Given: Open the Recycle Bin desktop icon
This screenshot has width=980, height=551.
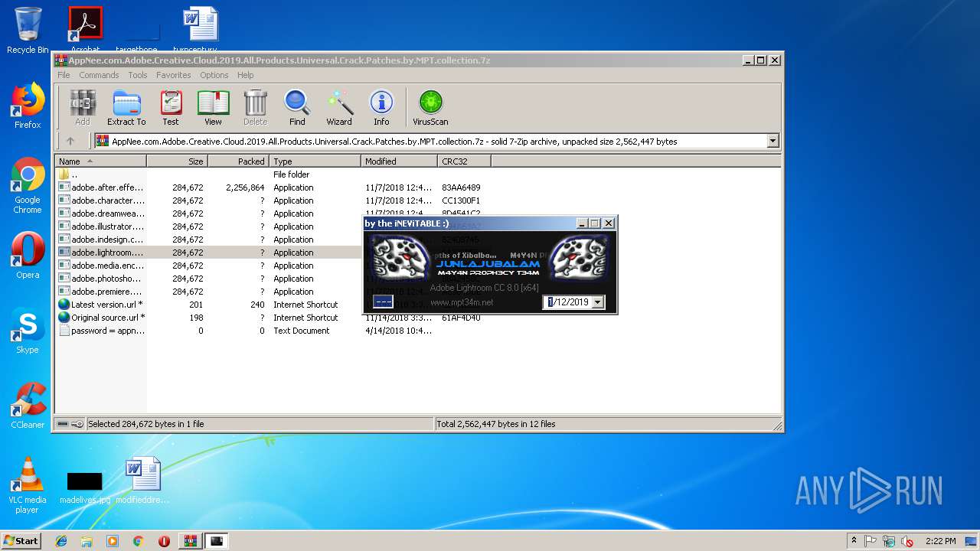Looking at the screenshot, I should (28, 31).
